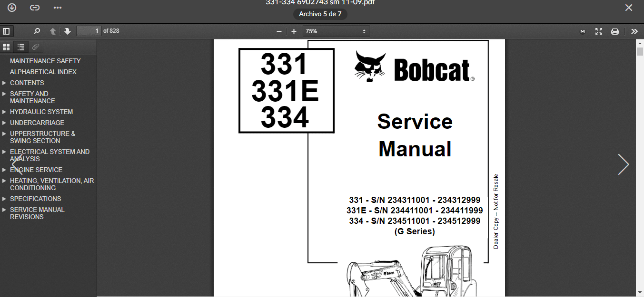Go to next page arrow
Viewport: 644px width, 297px height.
(68, 31)
